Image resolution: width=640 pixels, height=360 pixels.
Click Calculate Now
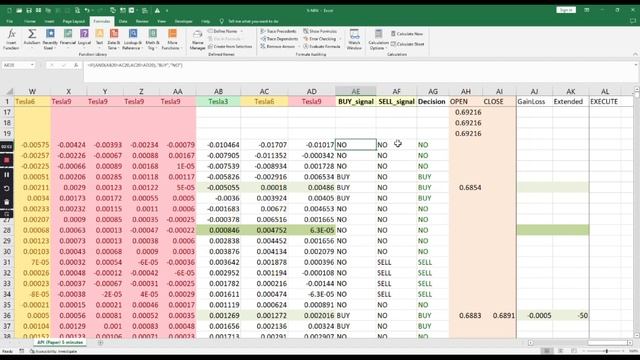coord(407,34)
